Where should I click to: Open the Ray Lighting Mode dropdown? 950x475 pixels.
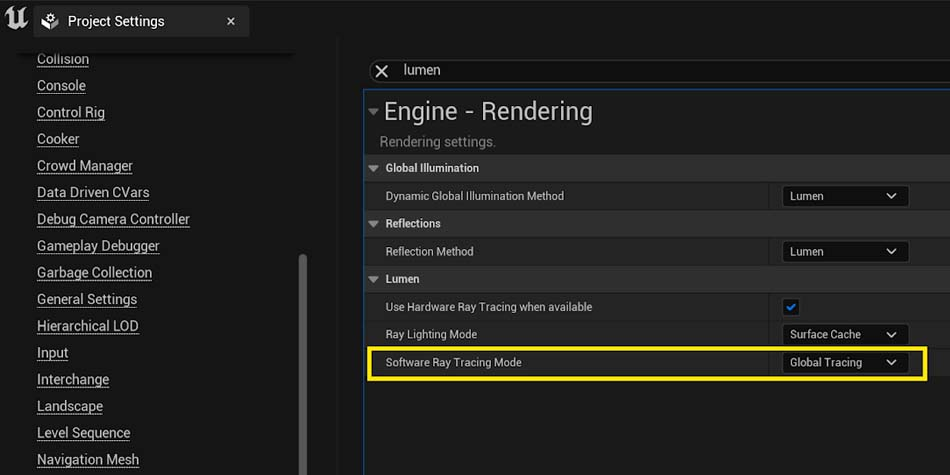(844, 335)
